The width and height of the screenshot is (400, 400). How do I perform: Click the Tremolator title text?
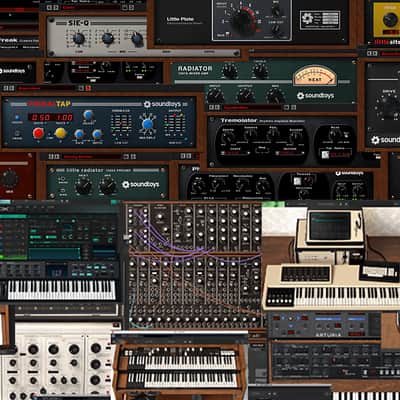click(x=239, y=120)
